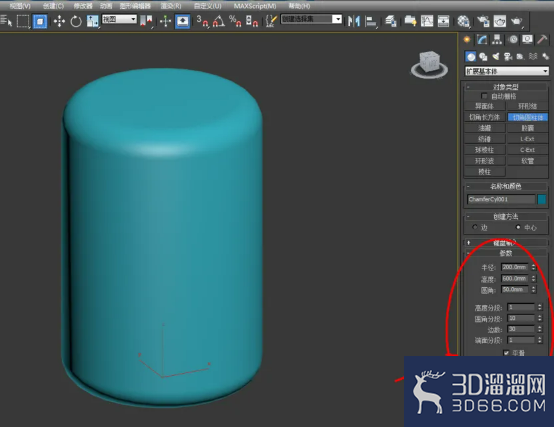This screenshot has width=554, height=427.
Task: Collapse the 对象类型 rollout
Action: 506,87
